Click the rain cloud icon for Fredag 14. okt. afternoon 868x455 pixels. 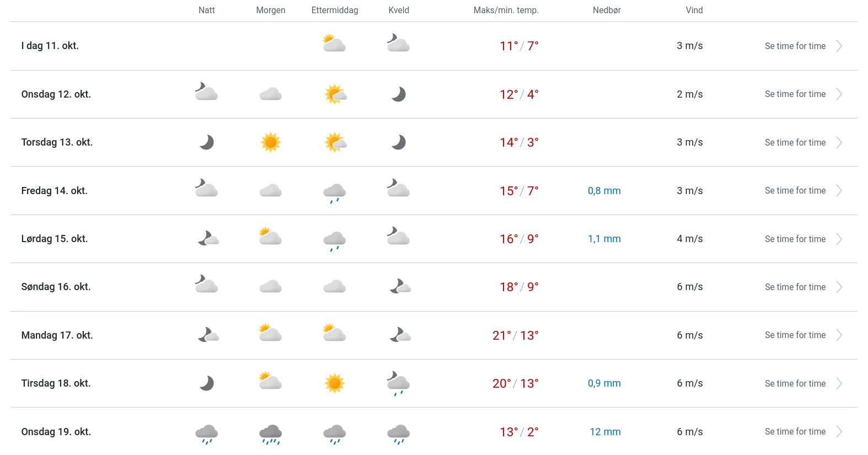point(334,192)
